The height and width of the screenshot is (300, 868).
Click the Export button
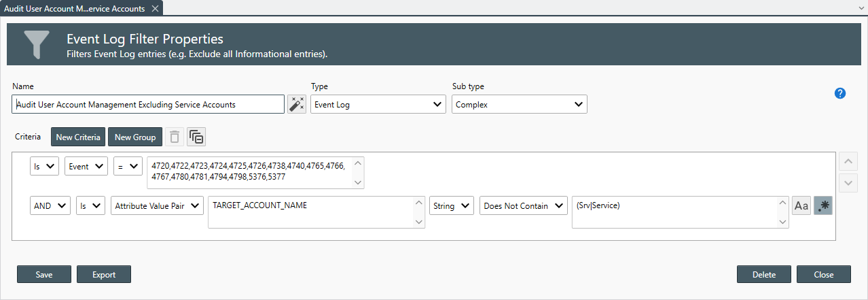point(104,274)
